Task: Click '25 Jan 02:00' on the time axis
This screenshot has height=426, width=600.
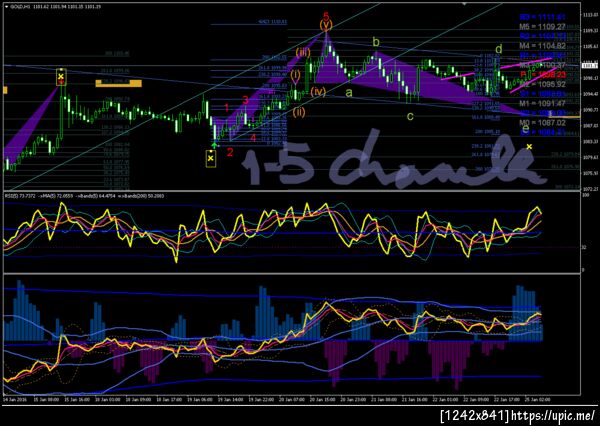Action: click(540, 399)
